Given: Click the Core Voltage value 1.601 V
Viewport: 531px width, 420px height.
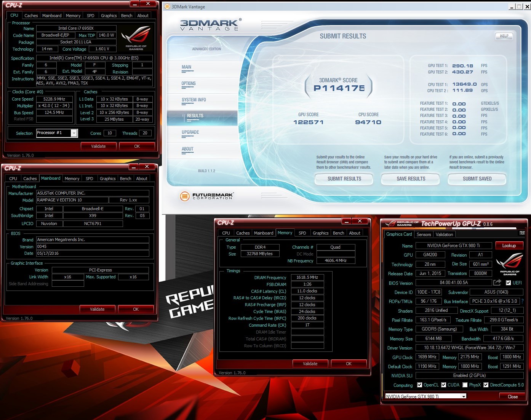Looking at the screenshot, I should [102, 49].
